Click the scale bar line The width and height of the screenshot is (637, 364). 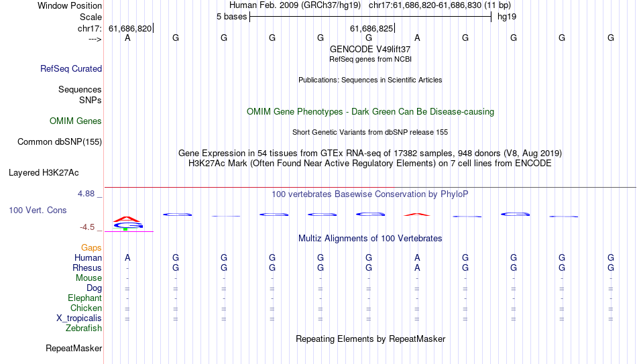[371, 17]
